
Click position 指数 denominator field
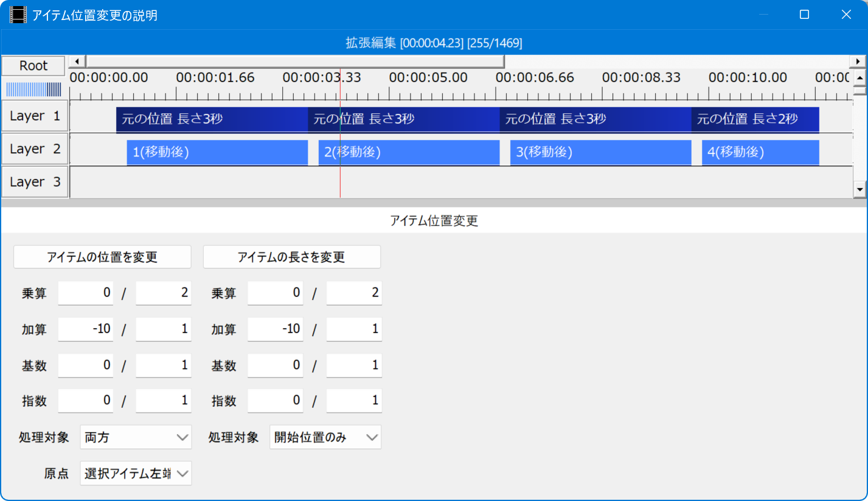[x=164, y=401]
